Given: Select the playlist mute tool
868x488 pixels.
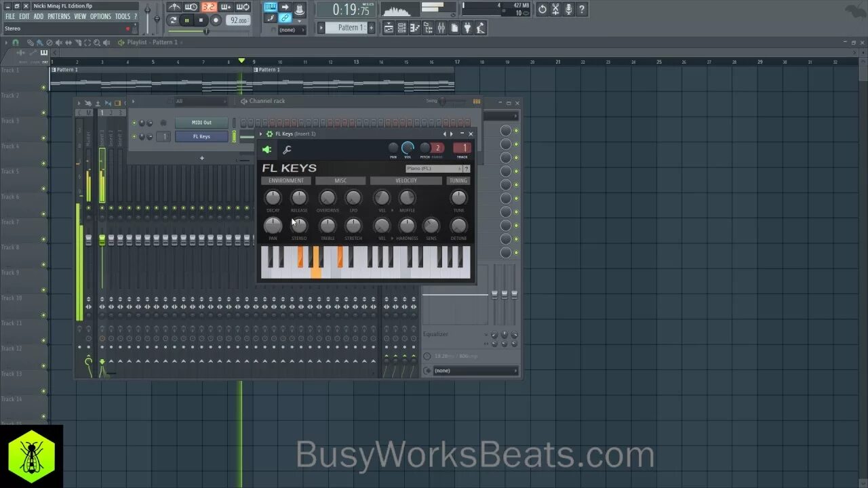Looking at the screenshot, I should [58, 42].
